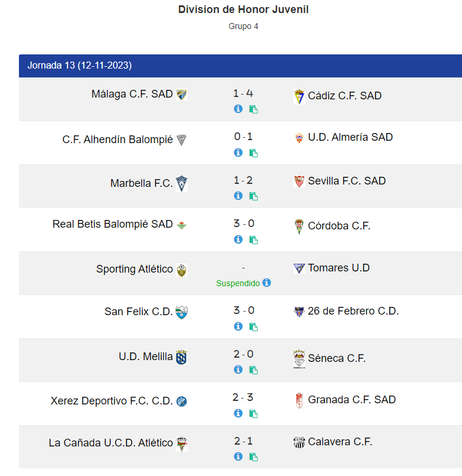Click info icon next to Suspendido label
This screenshot has height=476, width=462.
(267, 283)
